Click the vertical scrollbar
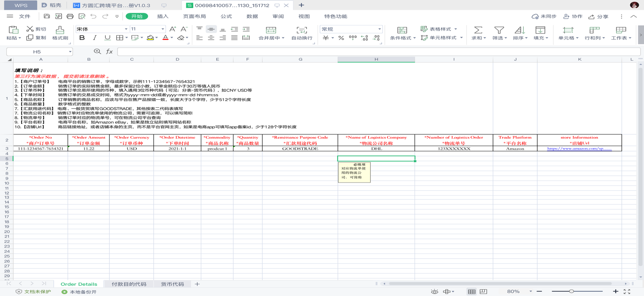The image size is (644, 296). point(640,167)
